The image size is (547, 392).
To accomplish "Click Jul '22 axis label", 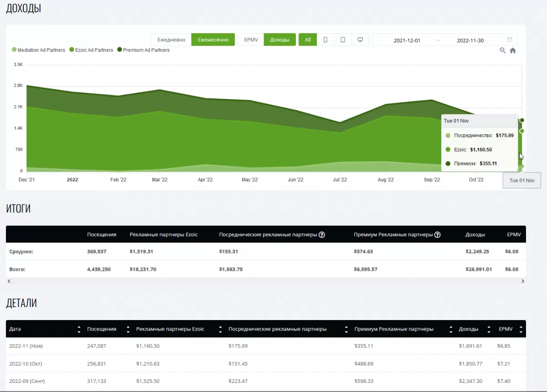I will pyautogui.click(x=340, y=180).
